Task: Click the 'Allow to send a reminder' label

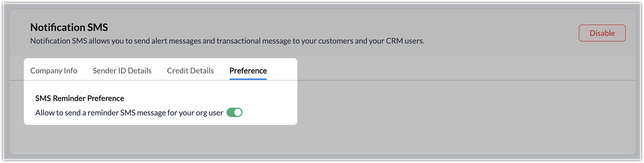Action: click(129, 113)
